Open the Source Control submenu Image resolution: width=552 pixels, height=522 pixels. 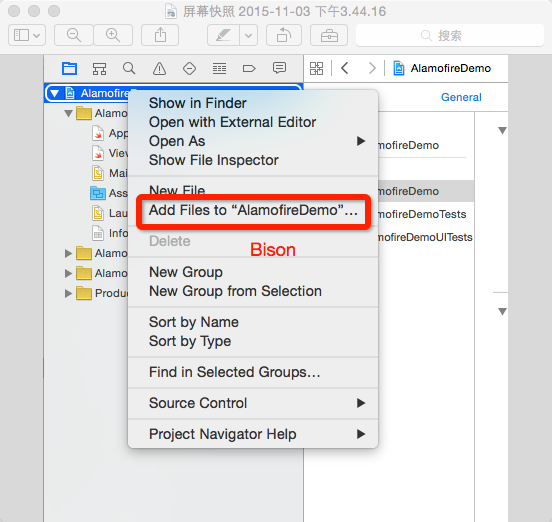coord(253,403)
